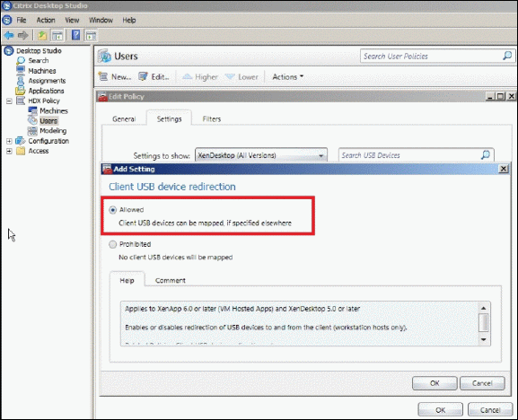Viewport: 518px width, 420px height.
Task: Expand the Configuration tree node
Action: pos(9,141)
